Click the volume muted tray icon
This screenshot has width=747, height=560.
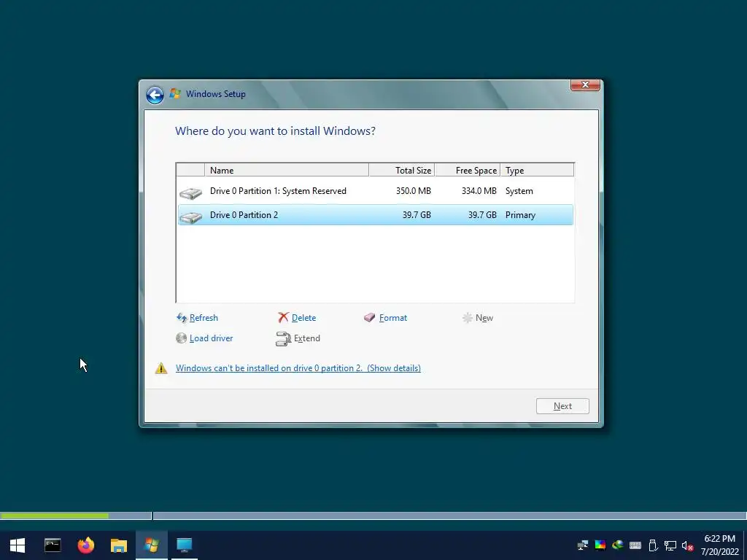click(x=687, y=545)
